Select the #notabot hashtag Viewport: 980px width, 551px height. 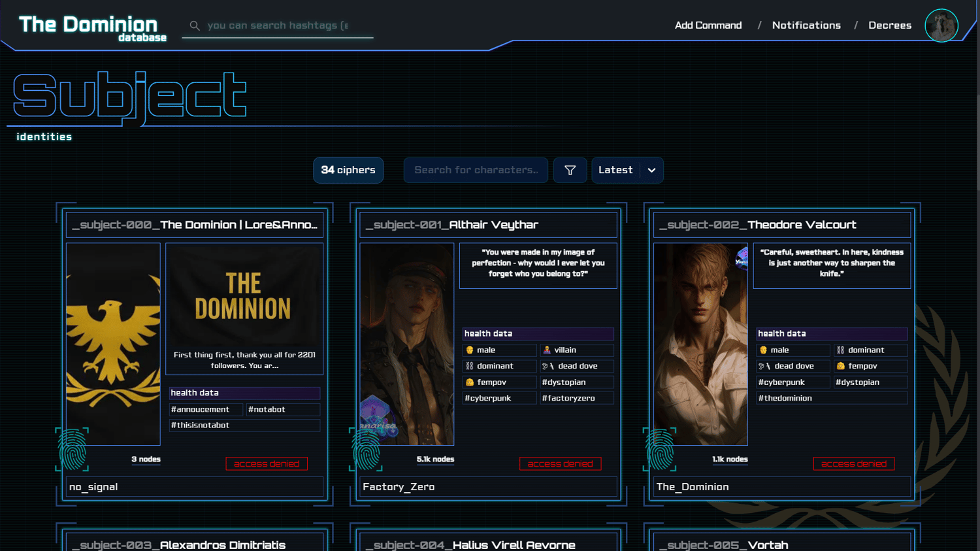click(x=284, y=410)
